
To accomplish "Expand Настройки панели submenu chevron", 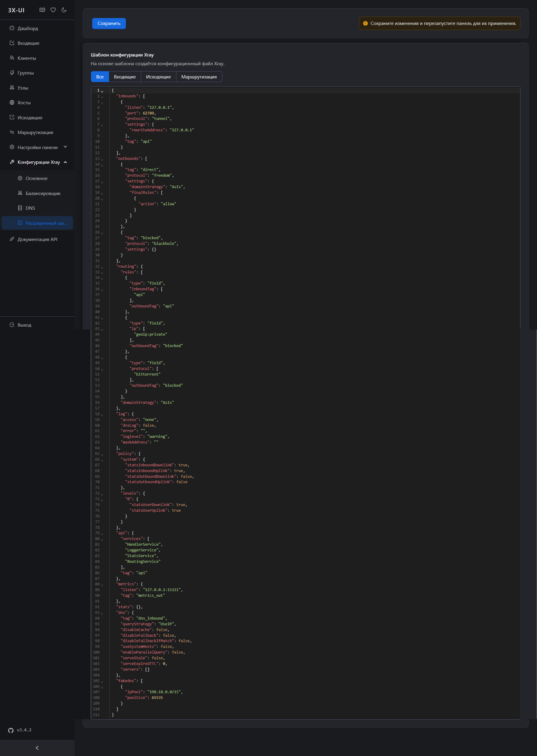I will (x=65, y=147).
